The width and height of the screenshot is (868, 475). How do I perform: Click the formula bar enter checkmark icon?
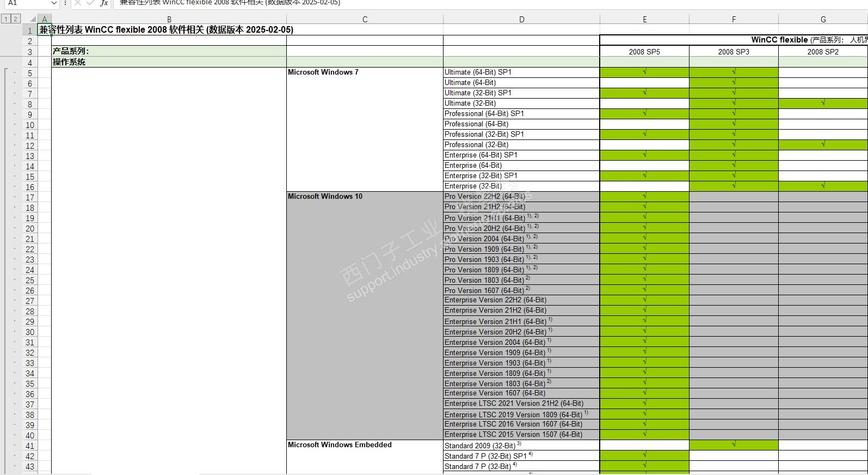pos(90,3)
